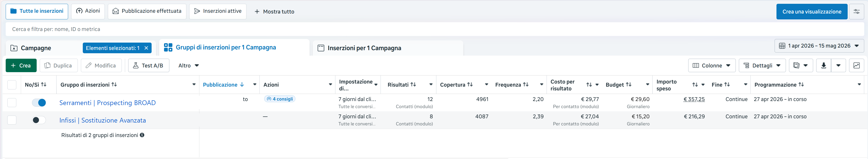This screenshot has width=868, height=159.
Task: Expand the Colonne dropdown
Action: click(x=712, y=65)
